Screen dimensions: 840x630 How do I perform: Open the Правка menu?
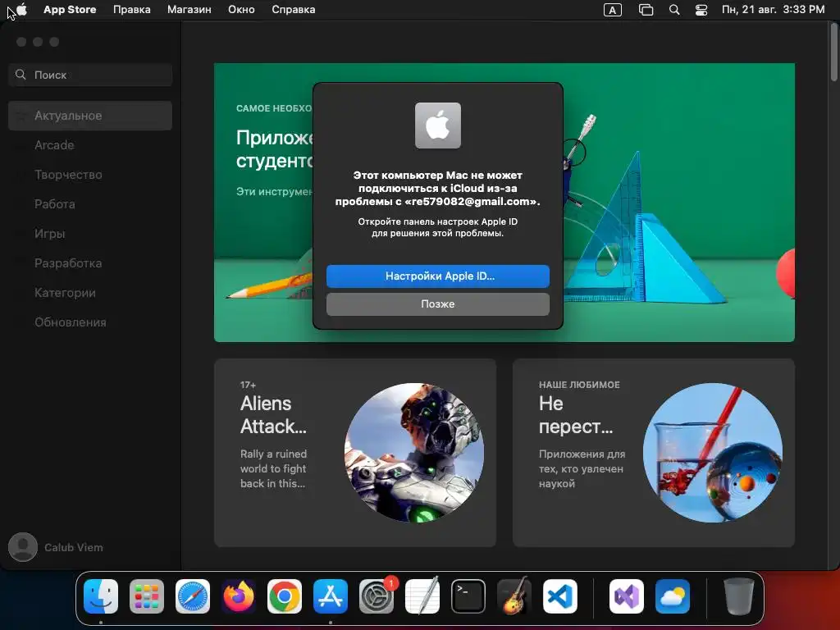click(132, 10)
